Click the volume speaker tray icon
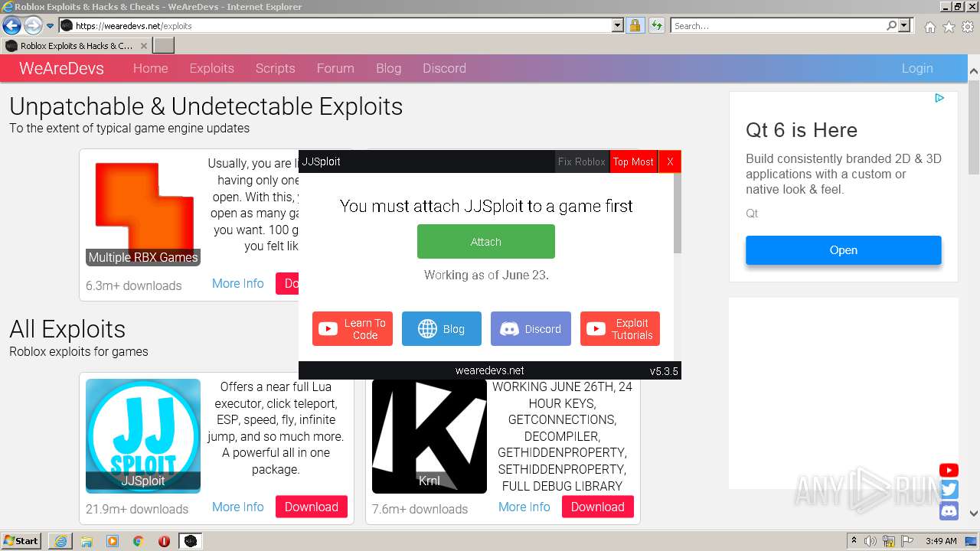This screenshot has width=980, height=551. [871, 541]
